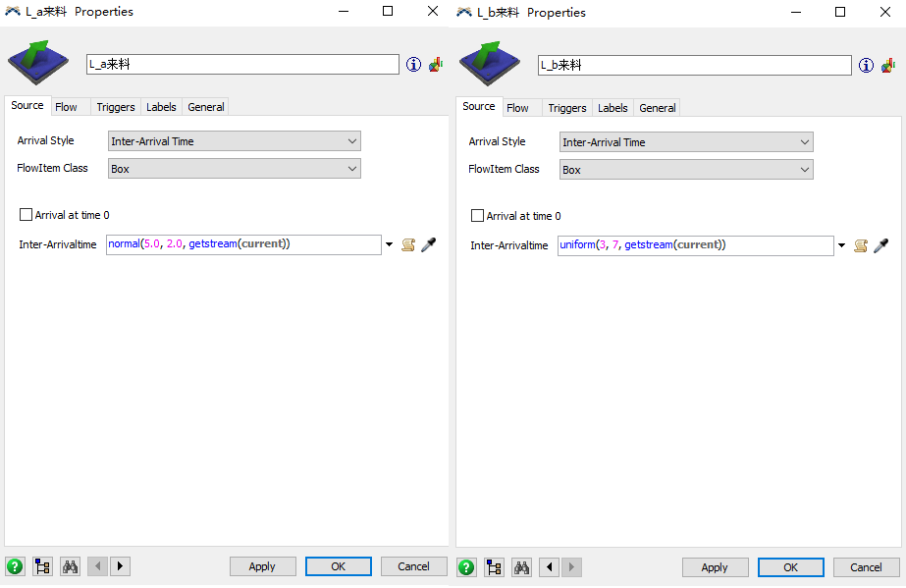Open FlowItem Class dropdown in L_b来料 window
Screen dimensions: 906x588
pos(686,170)
